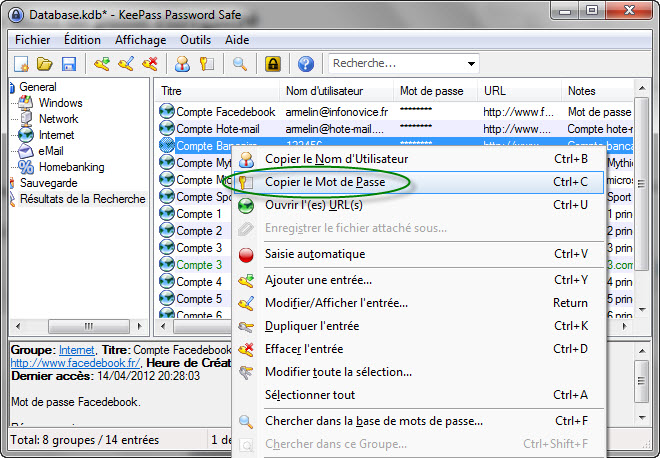Click the Add entry key toolbar icon
This screenshot has height=458, width=660.
(101, 64)
